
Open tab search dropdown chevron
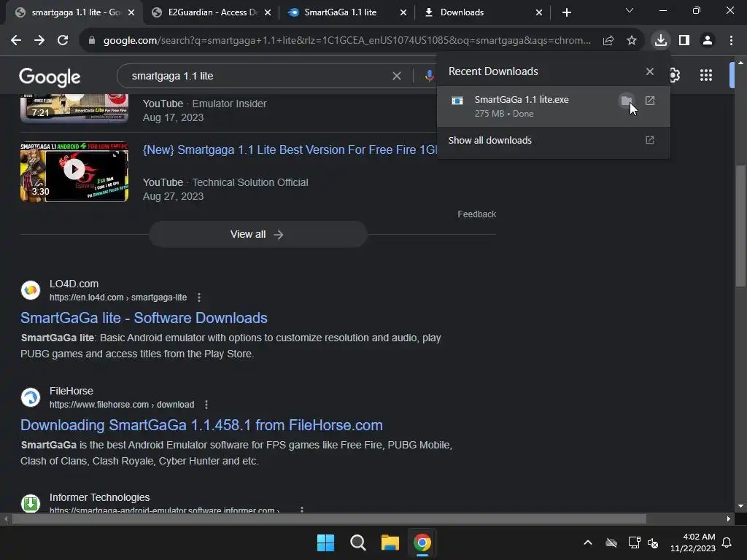(630, 10)
